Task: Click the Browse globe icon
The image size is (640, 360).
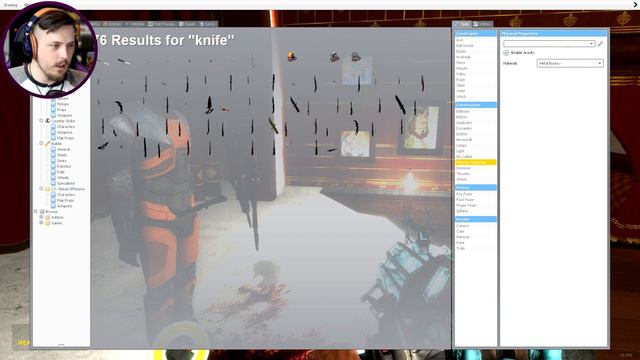Action: [42, 211]
